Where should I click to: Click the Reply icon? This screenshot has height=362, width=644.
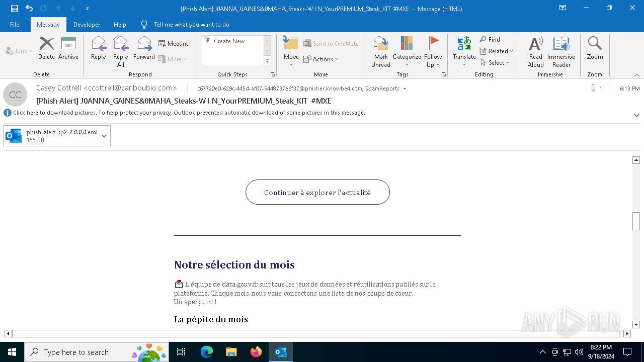tap(99, 49)
